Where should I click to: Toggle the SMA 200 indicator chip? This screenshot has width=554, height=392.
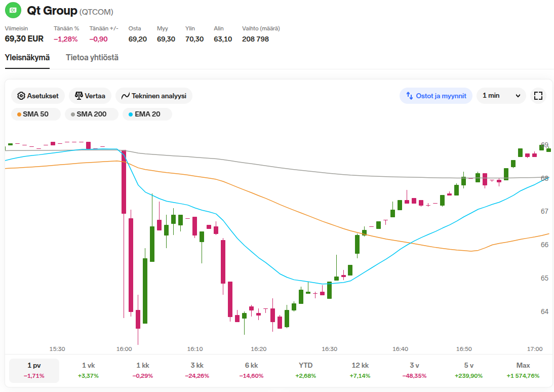pyautogui.click(x=91, y=114)
